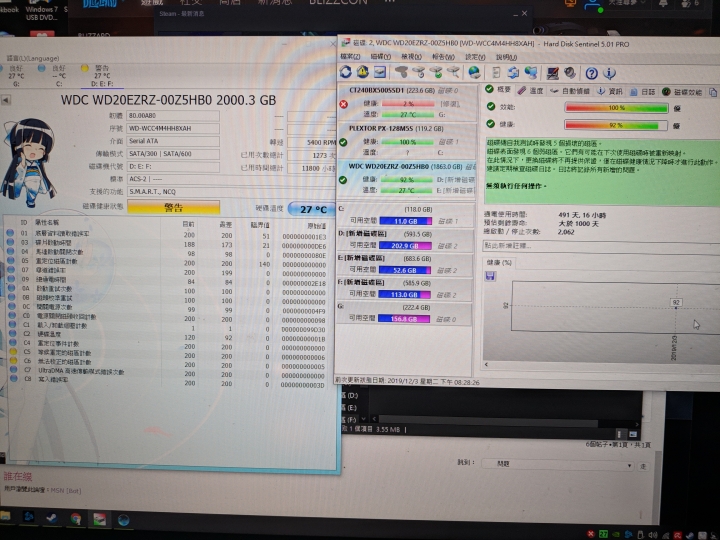Screen dimensions: 720x540
Task: Select the D: 593.5 GB volume entry
Action: pos(405,240)
